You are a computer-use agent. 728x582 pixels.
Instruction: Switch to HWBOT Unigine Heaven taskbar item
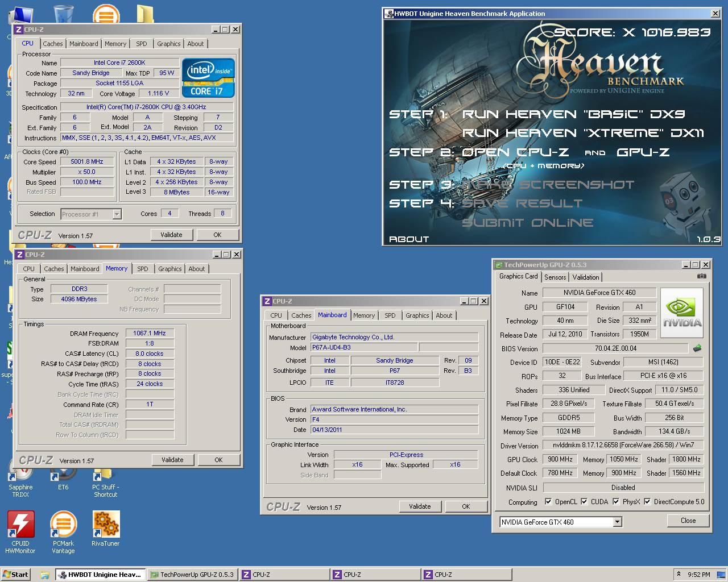pos(100,575)
